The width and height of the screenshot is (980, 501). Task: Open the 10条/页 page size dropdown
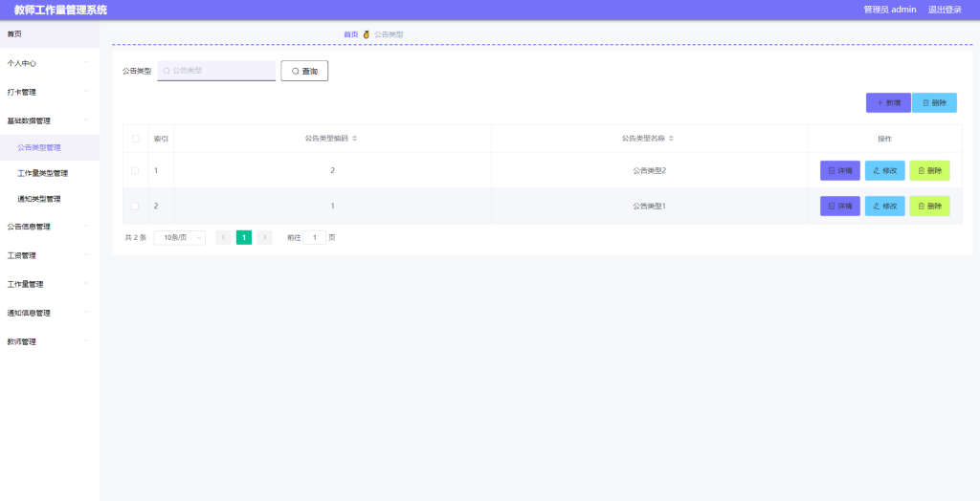[179, 238]
